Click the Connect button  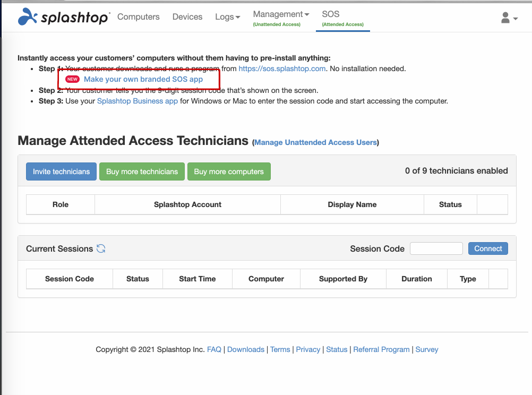[x=488, y=248]
